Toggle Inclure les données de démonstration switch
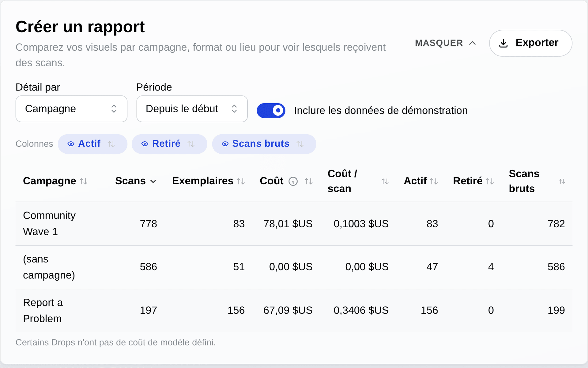 pyautogui.click(x=271, y=111)
